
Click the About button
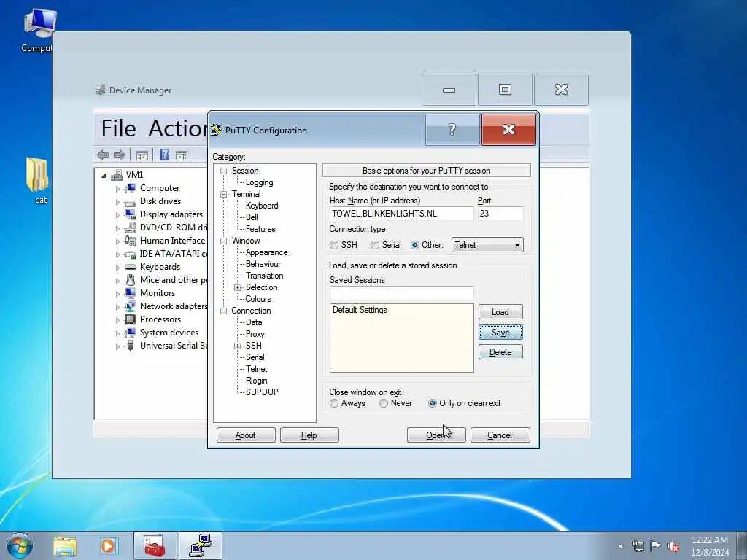[x=246, y=435]
